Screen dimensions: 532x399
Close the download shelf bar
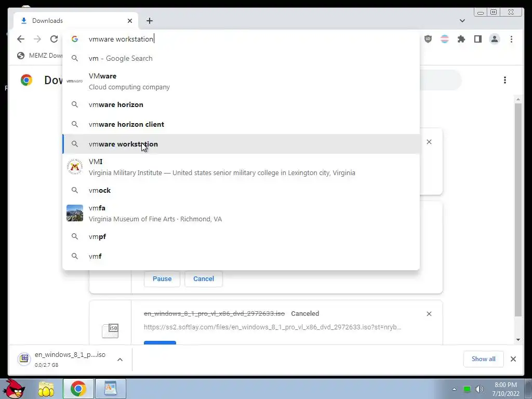513,359
